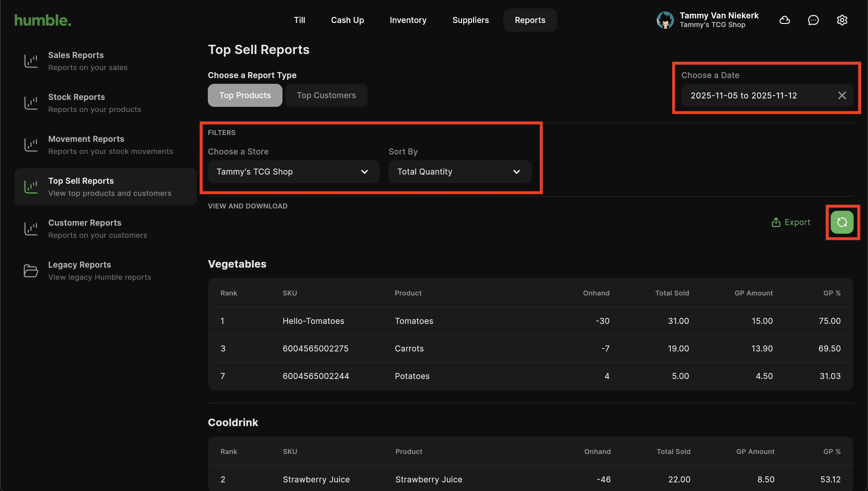Open Stock Reports in the sidebar
This screenshot has height=491, width=868.
pos(94,103)
